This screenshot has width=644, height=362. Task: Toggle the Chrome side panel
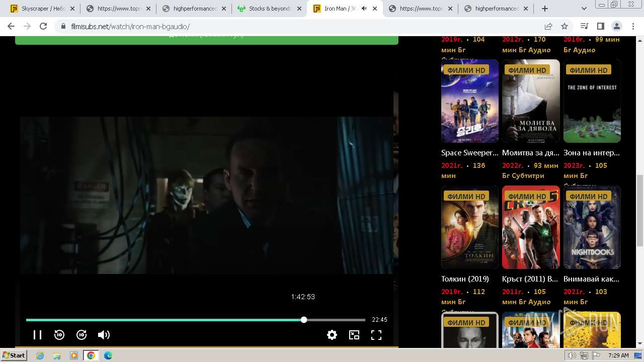point(600,26)
